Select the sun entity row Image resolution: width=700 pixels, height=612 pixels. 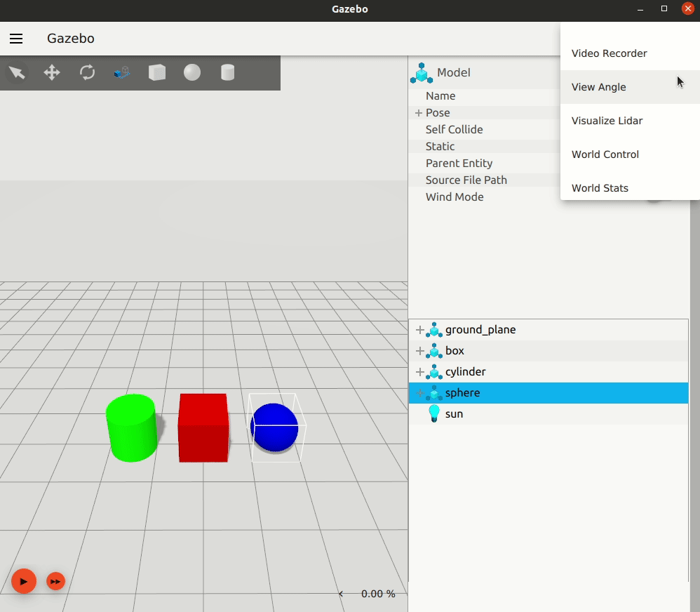click(x=548, y=413)
